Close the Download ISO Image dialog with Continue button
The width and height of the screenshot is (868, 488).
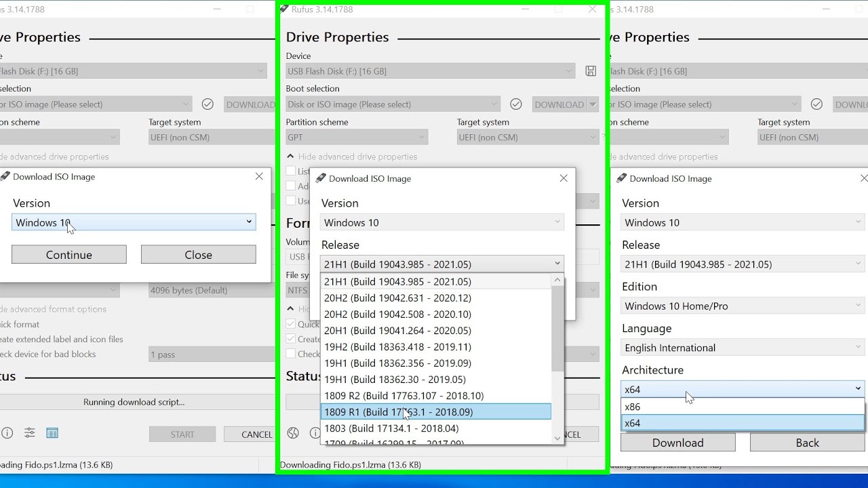pos(259,176)
